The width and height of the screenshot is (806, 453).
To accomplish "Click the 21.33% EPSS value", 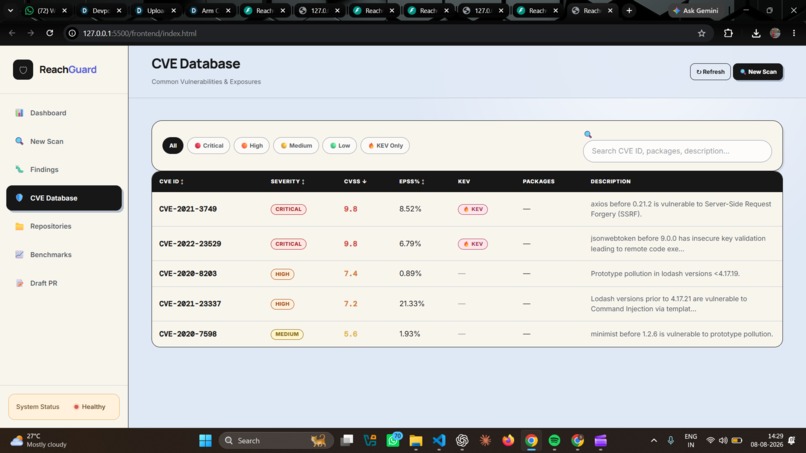I will pos(412,304).
